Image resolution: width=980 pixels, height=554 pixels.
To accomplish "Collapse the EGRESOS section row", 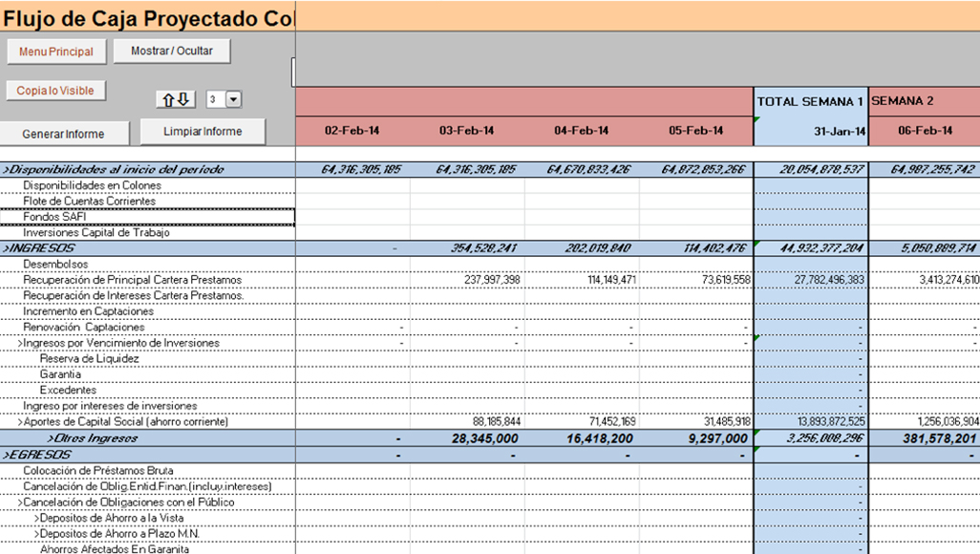I will coord(147,455).
